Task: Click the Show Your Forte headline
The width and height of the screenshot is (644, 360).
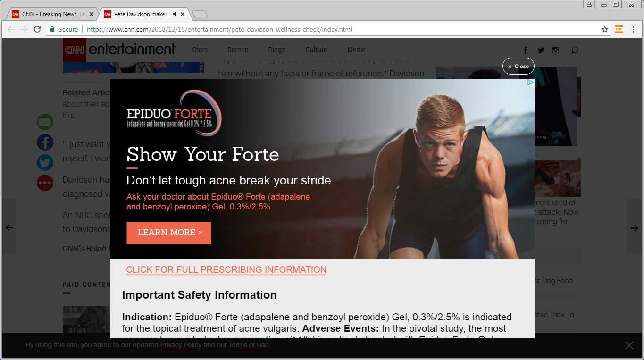Action: (203, 154)
